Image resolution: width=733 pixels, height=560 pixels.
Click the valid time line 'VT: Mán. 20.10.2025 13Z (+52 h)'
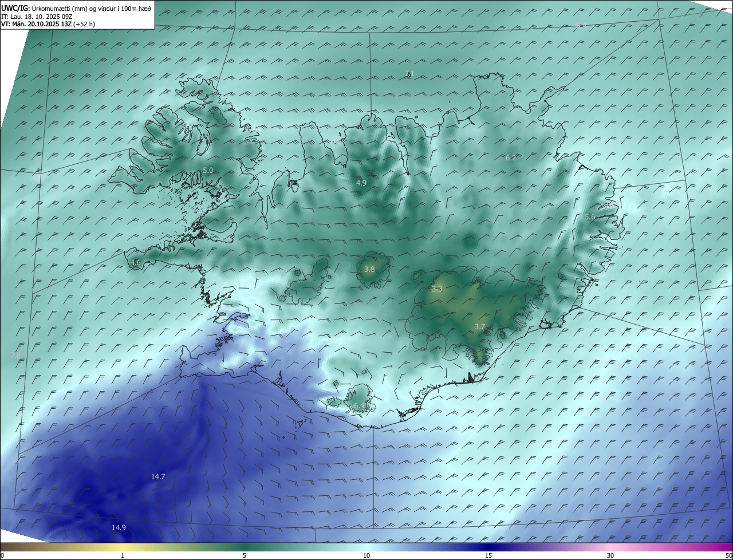(48, 24)
